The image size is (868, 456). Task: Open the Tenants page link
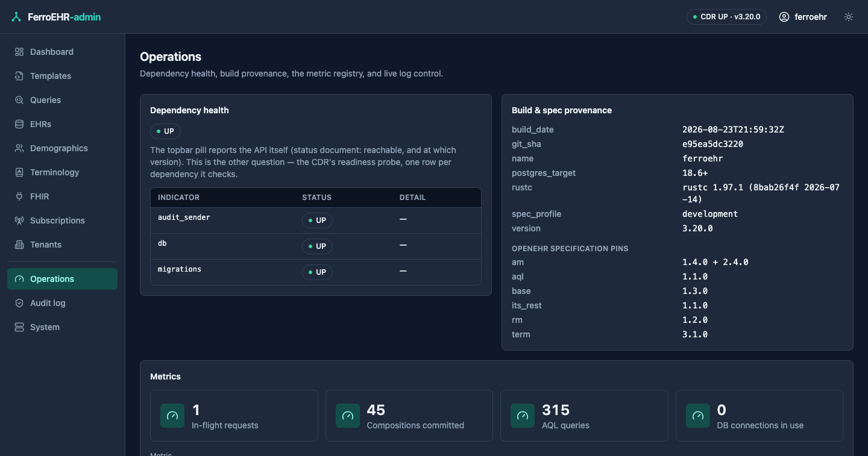coord(62,245)
